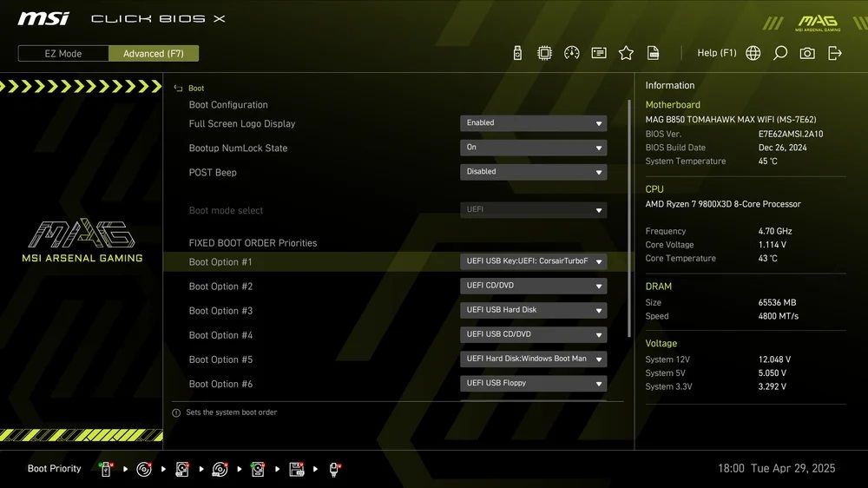Viewport: 868px width, 488px height.
Task: Click the board card icon beside the gauge
Action: click(598, 53)
